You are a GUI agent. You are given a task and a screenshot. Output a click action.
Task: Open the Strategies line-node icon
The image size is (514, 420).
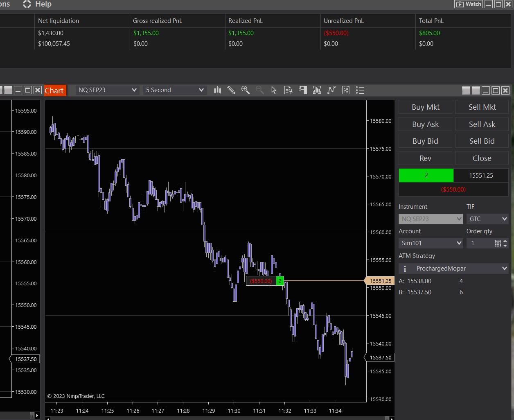coord(331,90)
